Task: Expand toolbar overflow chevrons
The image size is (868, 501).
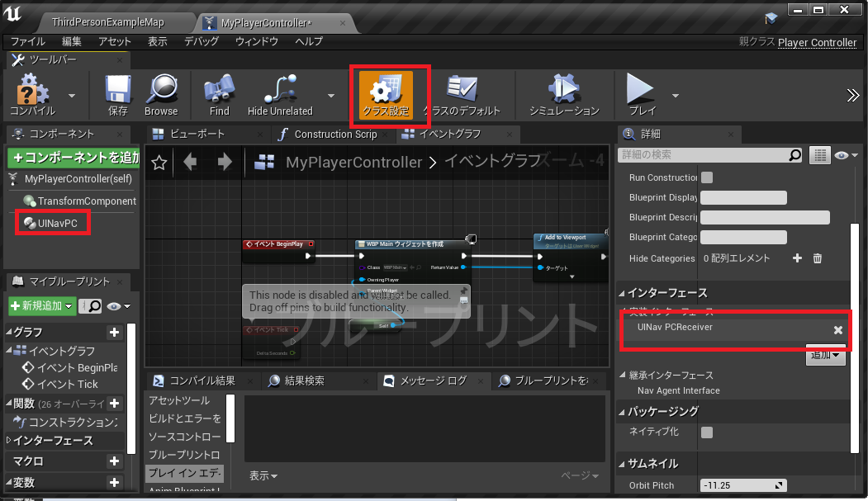Action: coord(852,96)
